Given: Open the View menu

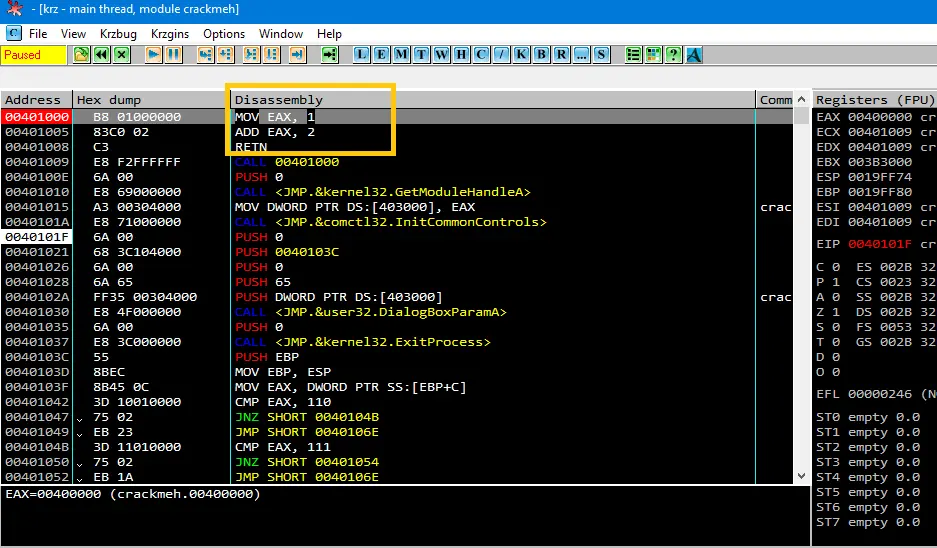Looking at the screenshot, I should coord(74,33).
